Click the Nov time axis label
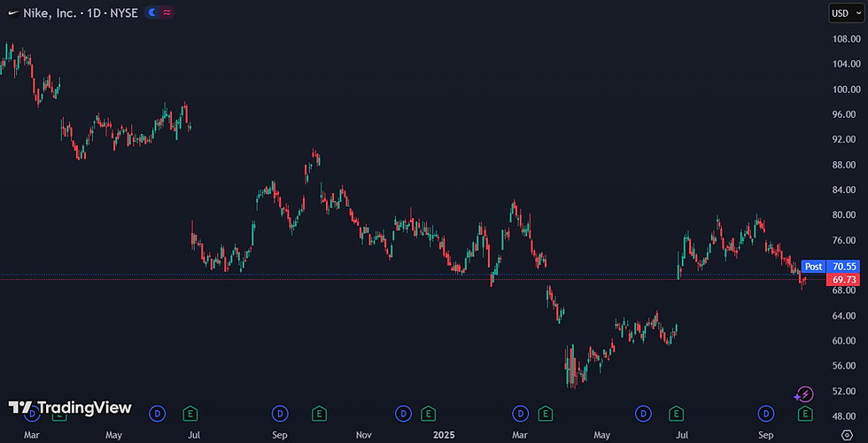This screenshot has height=443, width=868. pyautogui.click(x=364, y=435)
